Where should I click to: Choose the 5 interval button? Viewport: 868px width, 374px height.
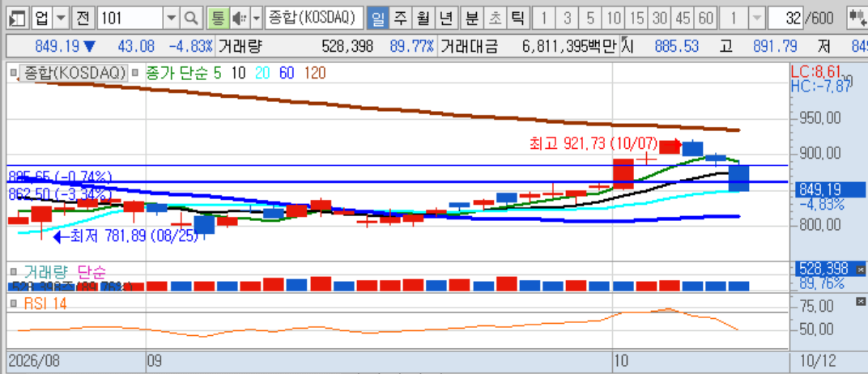[x=590, y=19]
